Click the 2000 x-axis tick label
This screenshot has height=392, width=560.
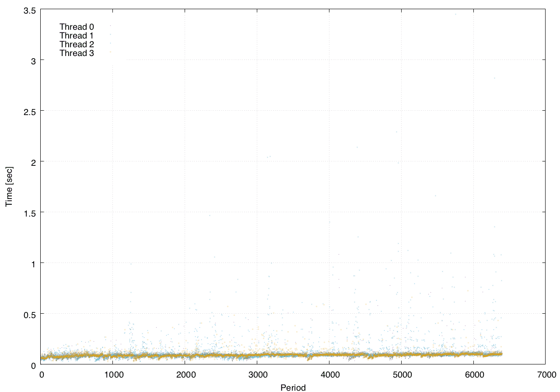point(185,374)
